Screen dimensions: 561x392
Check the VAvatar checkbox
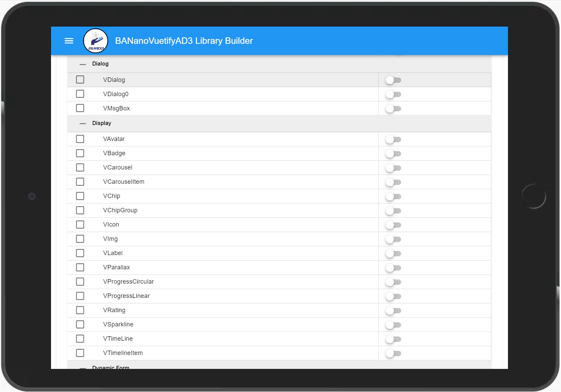pos(80,139)
